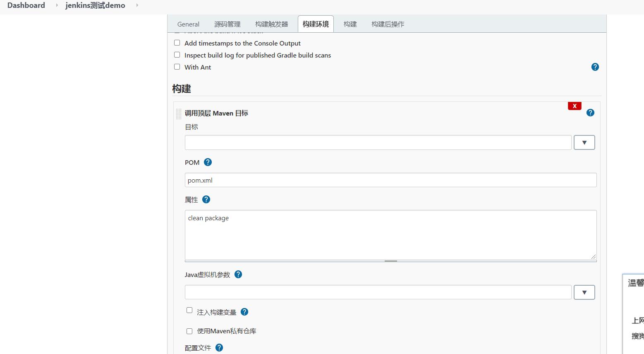644x354 pixels.
Task: Open help for 调用顶层 Maven 目标 section
Action: (x=590, y=113)
